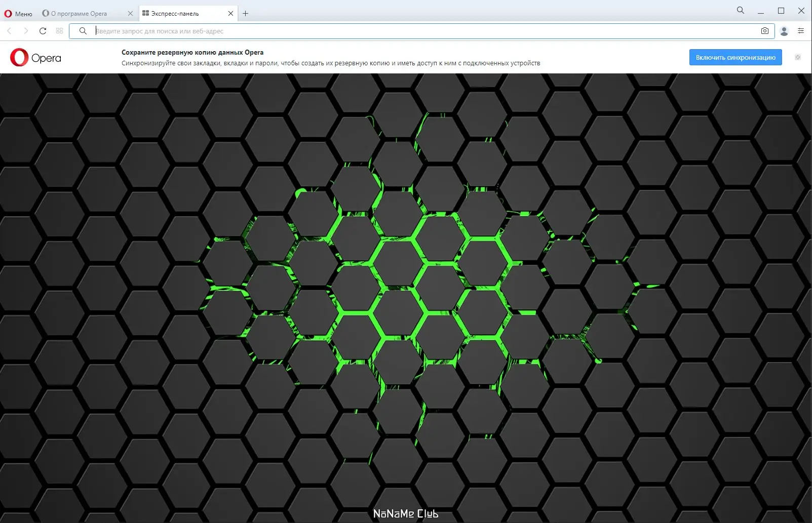Image resolution: width=812 pixels, height=523 pixels.
Task: Click the search magnifier in address bar
Action: click(x=83, y=31)
